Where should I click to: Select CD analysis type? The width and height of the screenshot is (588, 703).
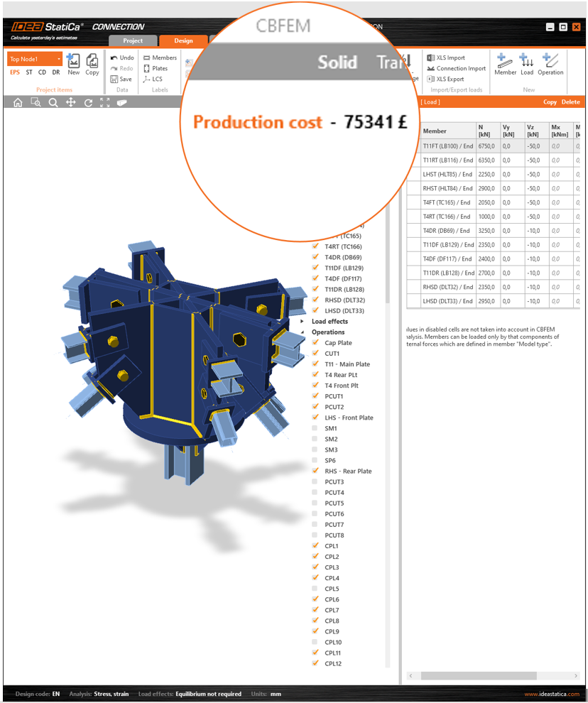click(x=42, y=72)
